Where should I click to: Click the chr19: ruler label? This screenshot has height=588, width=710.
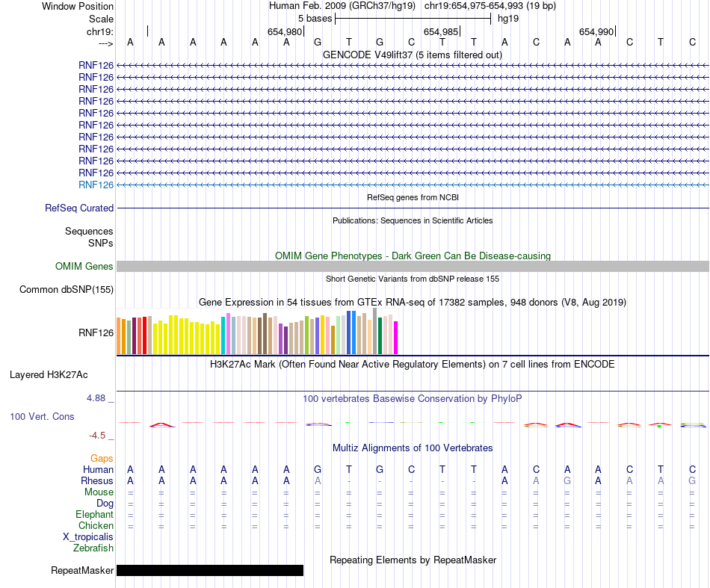100,31
